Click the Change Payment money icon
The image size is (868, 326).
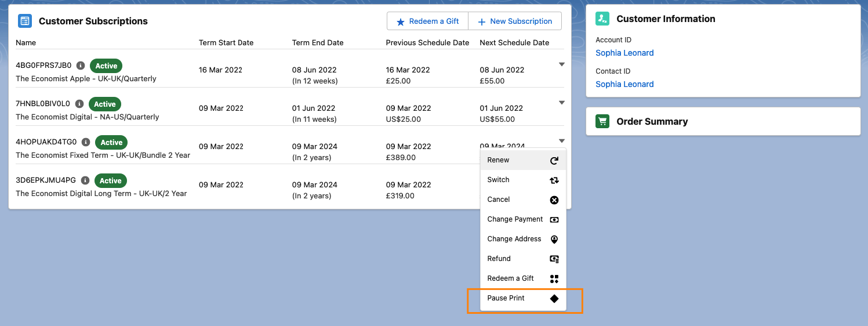click(554, 220)
